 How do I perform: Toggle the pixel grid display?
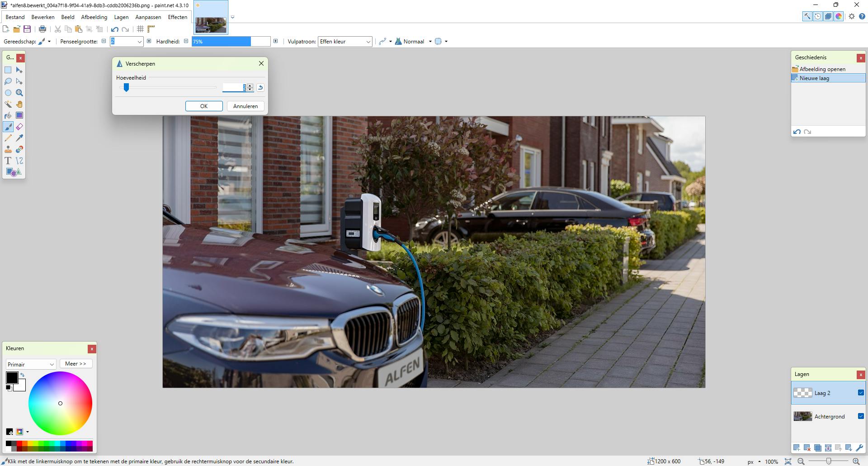[141, 29]
